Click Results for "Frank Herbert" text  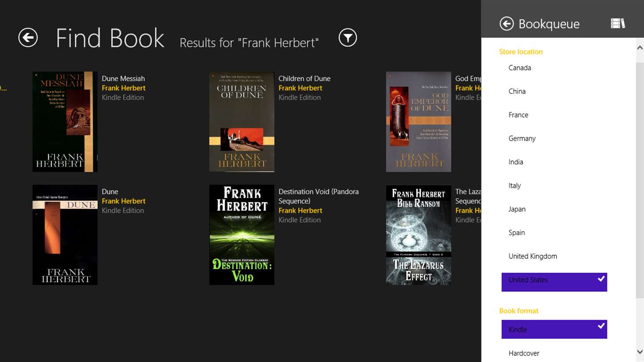(x=249, y=42)
